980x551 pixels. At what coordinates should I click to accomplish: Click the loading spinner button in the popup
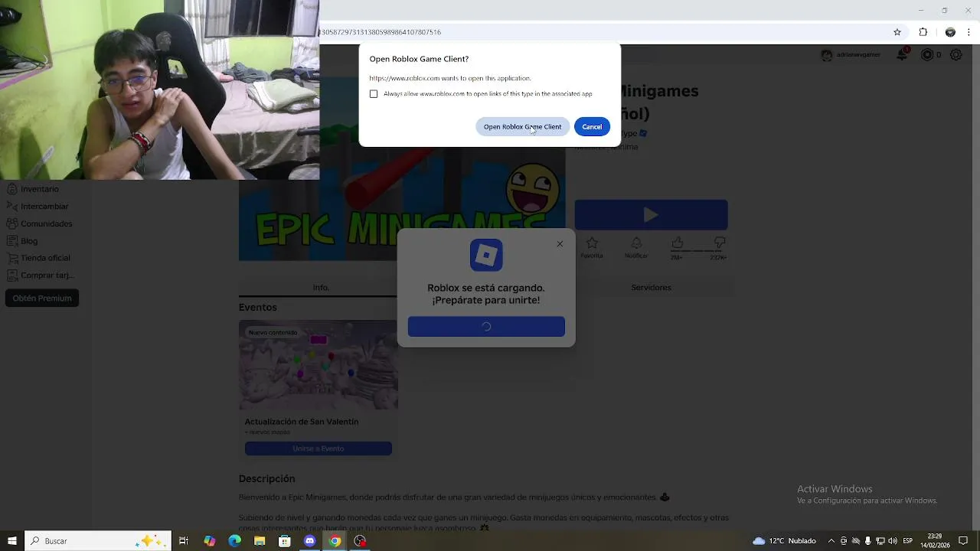pos(486,326)
